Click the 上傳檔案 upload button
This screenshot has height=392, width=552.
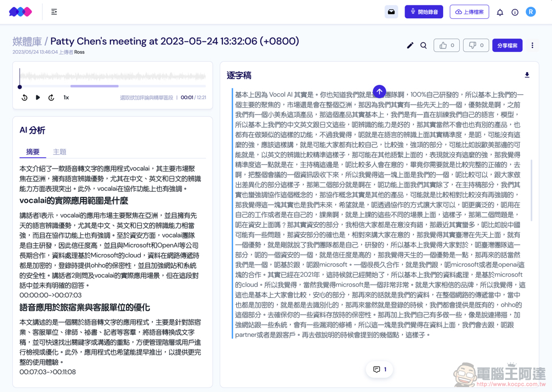pos(469,12)
